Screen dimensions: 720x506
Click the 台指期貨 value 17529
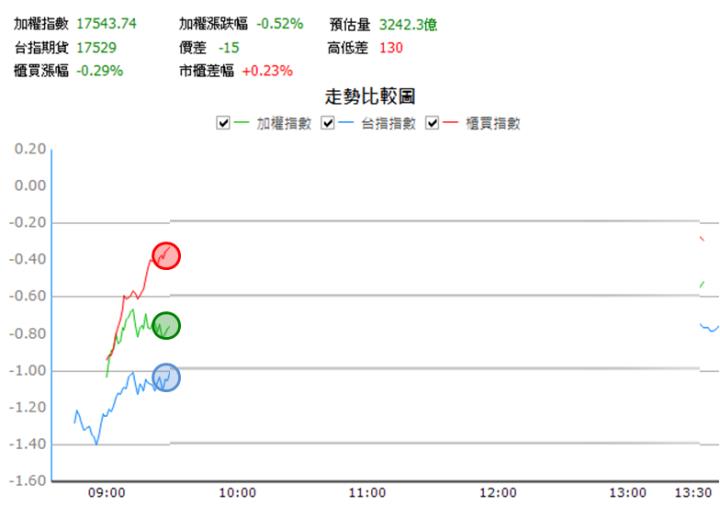[96, 47]
